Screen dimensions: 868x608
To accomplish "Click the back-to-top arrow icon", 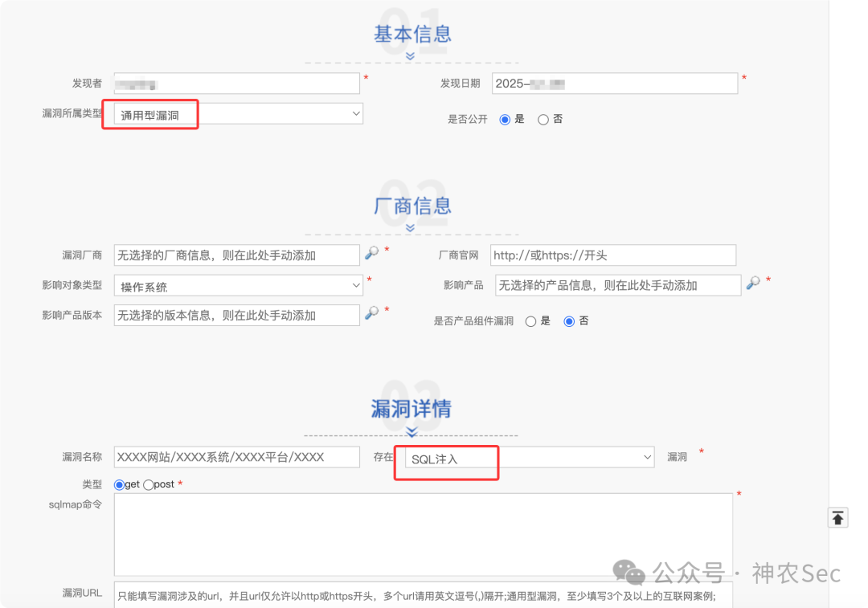I will tap(837, 517).
